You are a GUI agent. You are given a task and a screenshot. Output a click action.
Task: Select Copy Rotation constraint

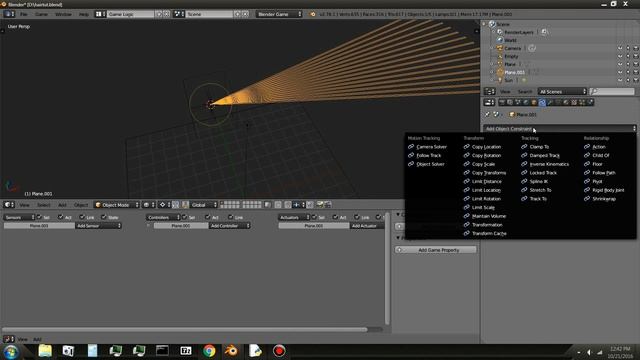click(x=482, y=156)
